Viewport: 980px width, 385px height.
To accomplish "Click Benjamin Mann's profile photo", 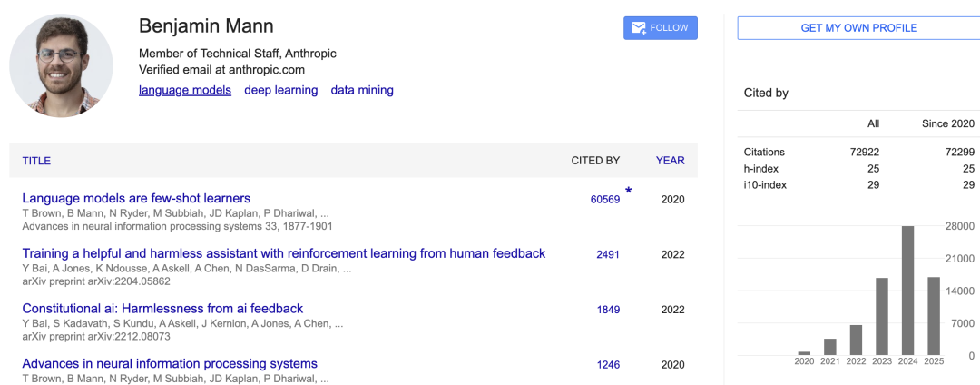I will tap(62, 65).
